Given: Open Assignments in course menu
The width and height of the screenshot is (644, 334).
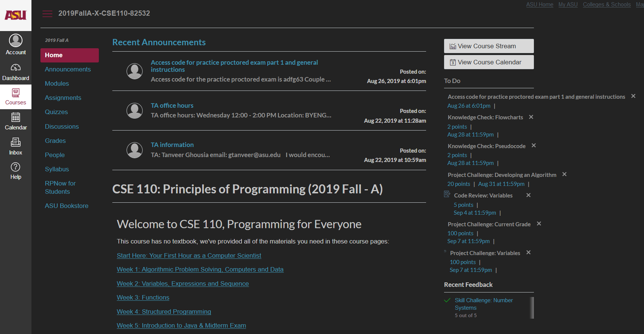Looking at the screenshot, I should pyautogui.click(x=63, y=98).
